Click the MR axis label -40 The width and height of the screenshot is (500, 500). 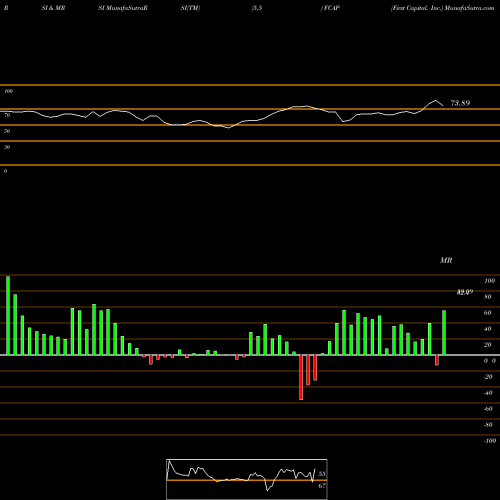coord(488,393)
